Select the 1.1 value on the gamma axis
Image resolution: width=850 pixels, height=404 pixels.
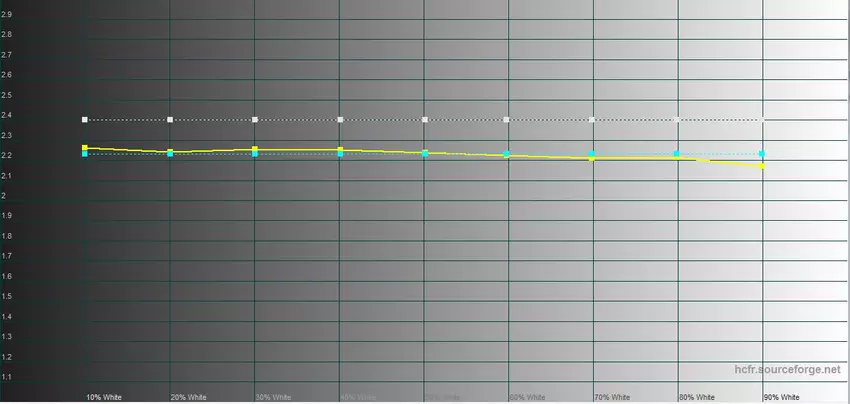point(7,377)
